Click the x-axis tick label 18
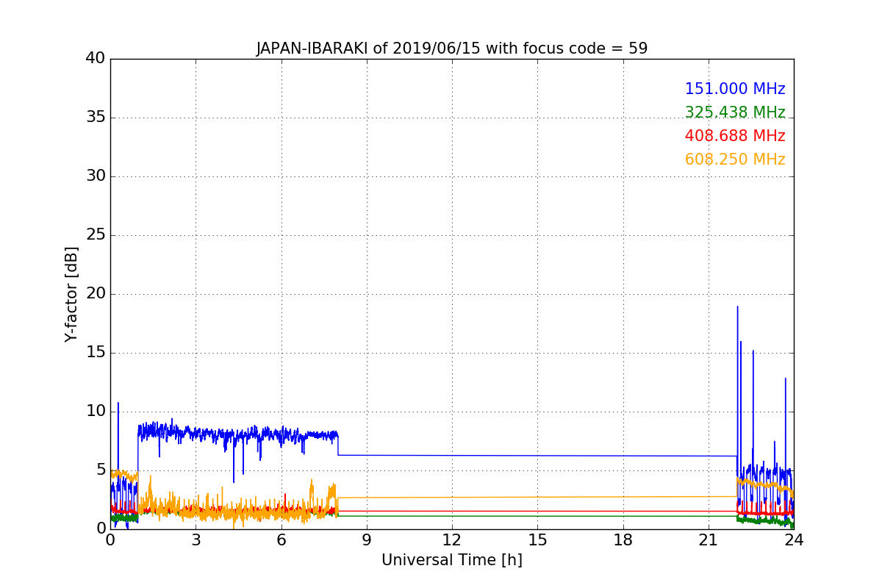The image size is (882, 588). [623, 539]
